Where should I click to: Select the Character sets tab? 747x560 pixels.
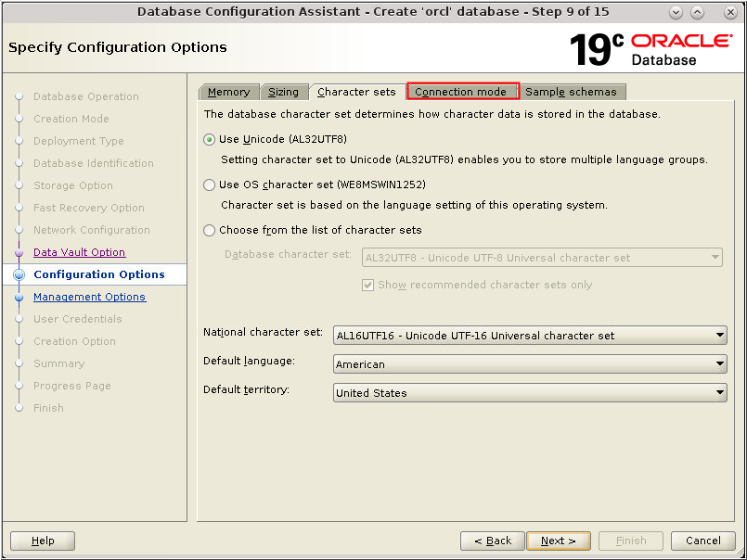click(356, 92)
